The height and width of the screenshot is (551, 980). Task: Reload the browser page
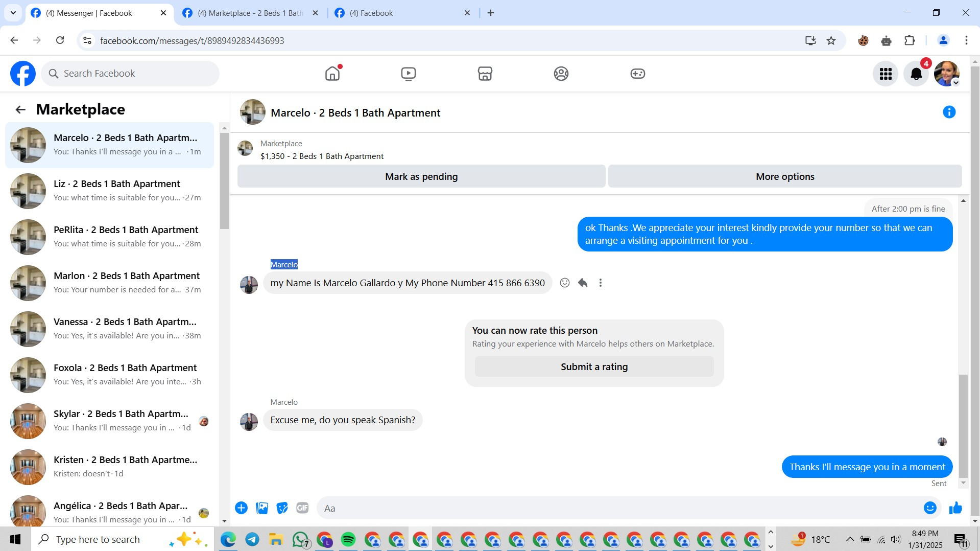pyautogui.click(x=60, y=40)
